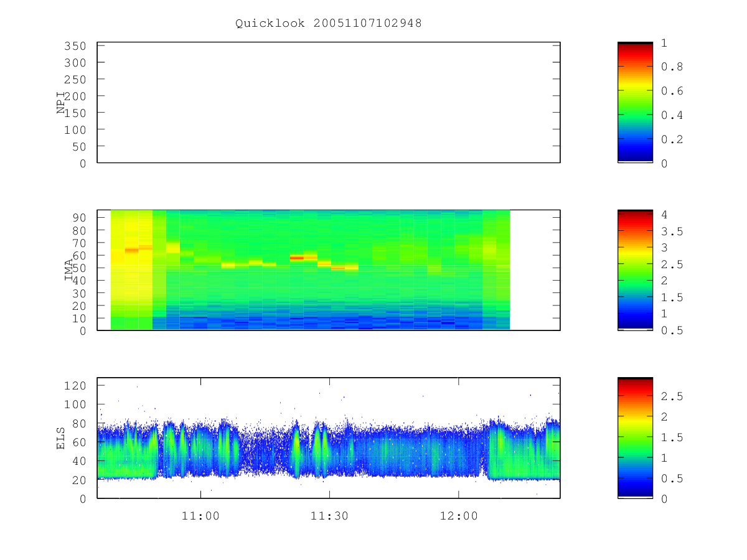Click the NPI colorbar
Image resolution: width=747 pixels, height=560 pixels.
pos(635,103)
